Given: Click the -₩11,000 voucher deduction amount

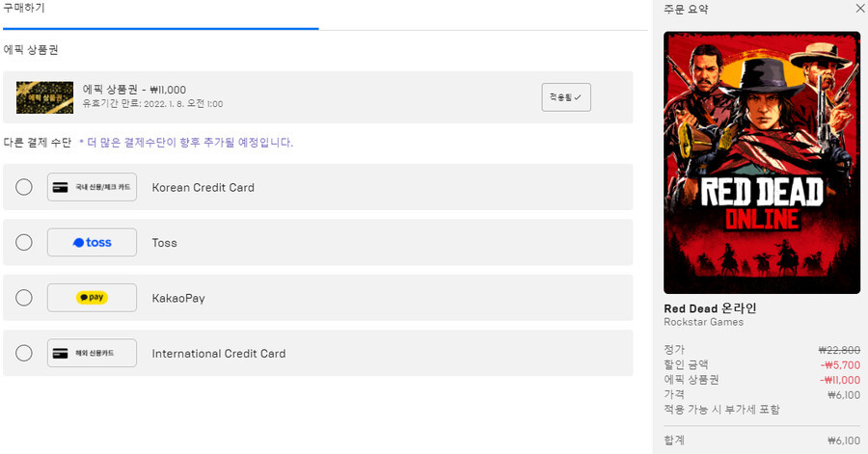Looking at the screenshot, I should [x=840, y=380].
